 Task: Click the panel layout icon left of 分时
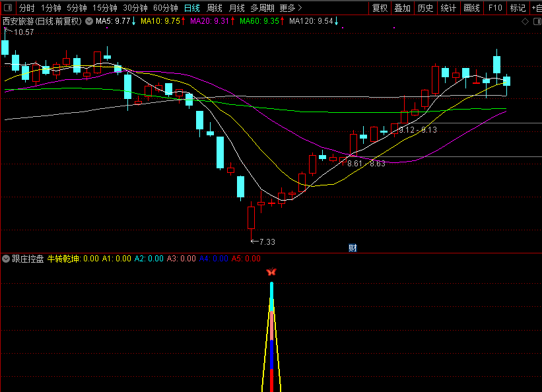pos(8,7)
